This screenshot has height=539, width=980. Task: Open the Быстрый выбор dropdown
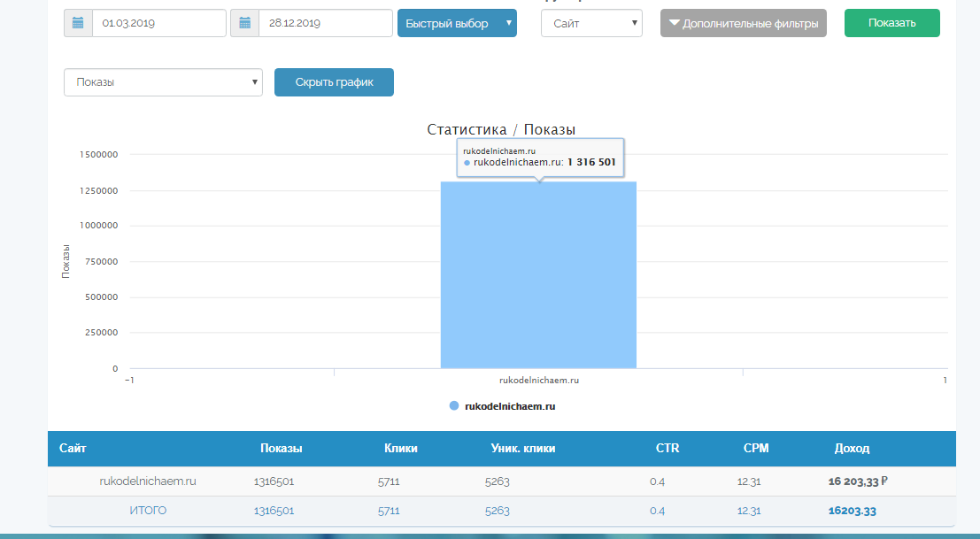(x=457, y=23)
